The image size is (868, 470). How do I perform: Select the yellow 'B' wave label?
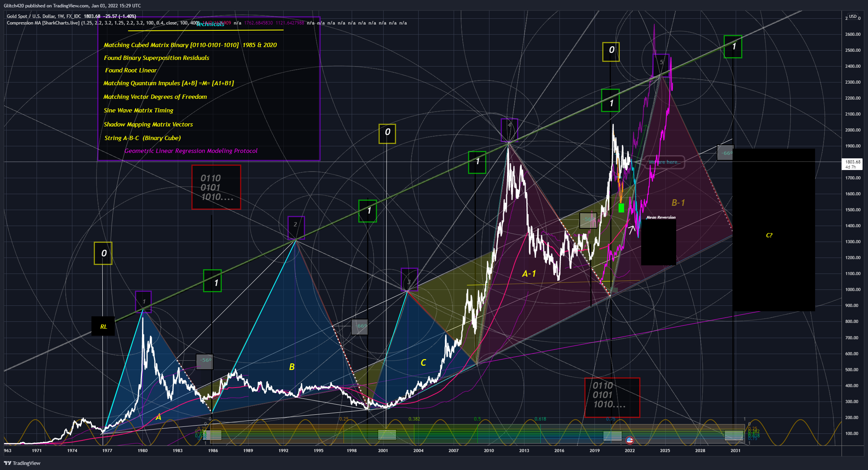[292, 367]
